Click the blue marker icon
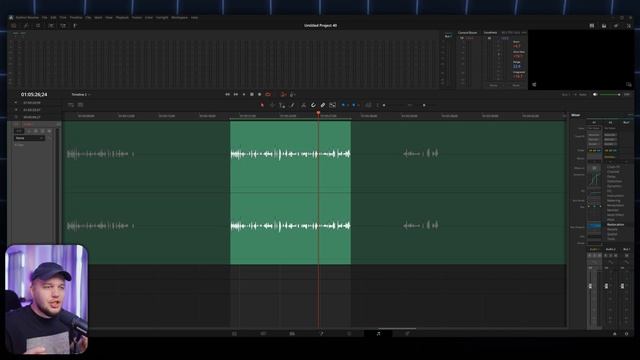The width and height of the screenshot is (640, 360). [353, 105]
